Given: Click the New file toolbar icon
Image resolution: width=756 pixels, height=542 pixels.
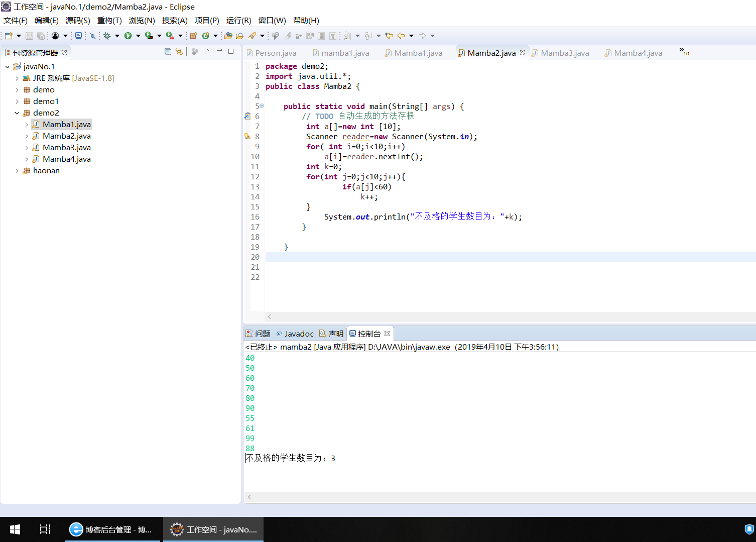Looking at the screenshot, I should pos(9,36).
